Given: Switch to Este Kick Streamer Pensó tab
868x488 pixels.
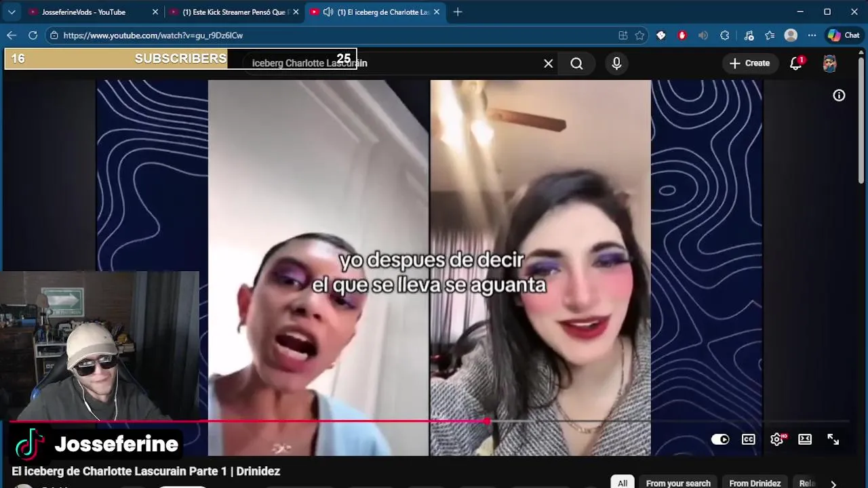Looking at the screenshot, I should (235, 12).
